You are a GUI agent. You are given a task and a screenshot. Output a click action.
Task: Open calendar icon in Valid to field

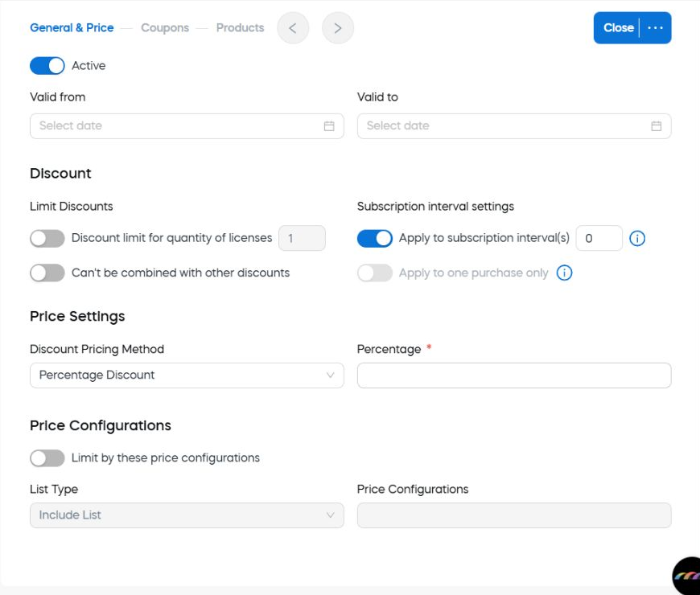point(657,126)
